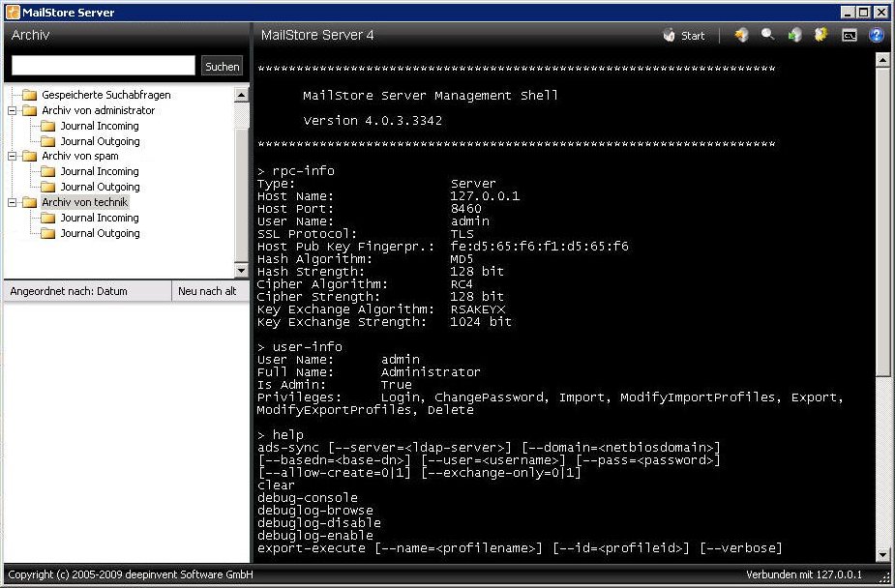Toggle the Neu nach alt sort order
The width and height of the screenshot is (895, 588).
pos(210,291)
